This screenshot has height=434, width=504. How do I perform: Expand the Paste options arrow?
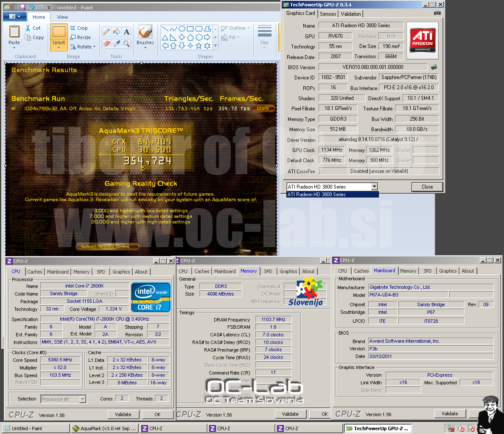(x=14, y=48)
